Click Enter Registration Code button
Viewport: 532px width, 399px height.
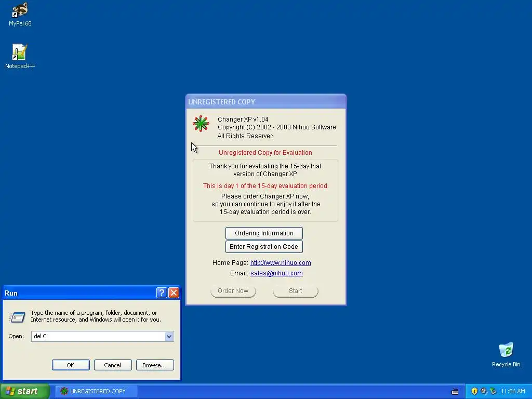pyautogui.click(x=264, y=247)
